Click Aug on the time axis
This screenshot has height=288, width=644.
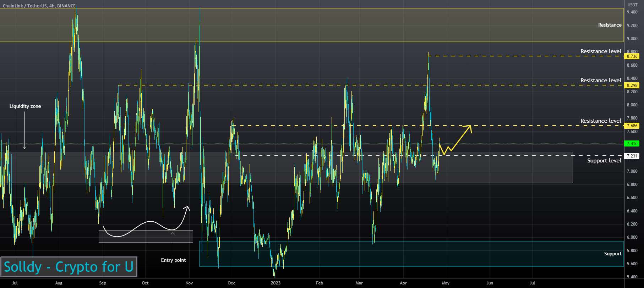coord(59,283)
